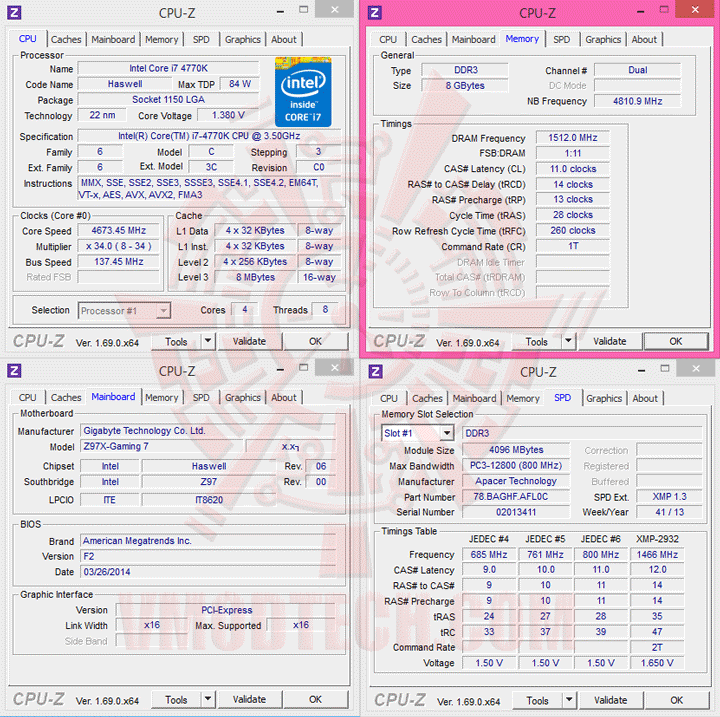Screen dimensions: 720x717
Task: Click the Tools button in the Memory window
Action: coord(537,342)
